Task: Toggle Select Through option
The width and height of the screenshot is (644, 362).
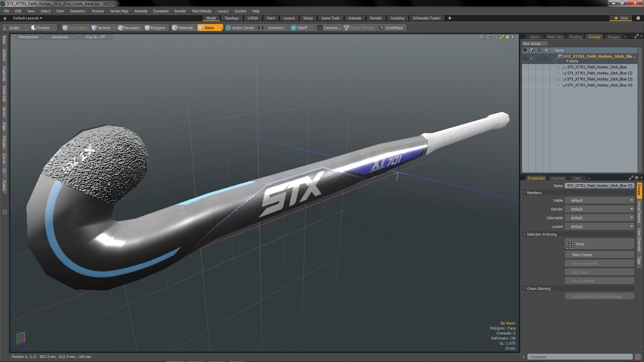Action: click(x=359, y=28)
